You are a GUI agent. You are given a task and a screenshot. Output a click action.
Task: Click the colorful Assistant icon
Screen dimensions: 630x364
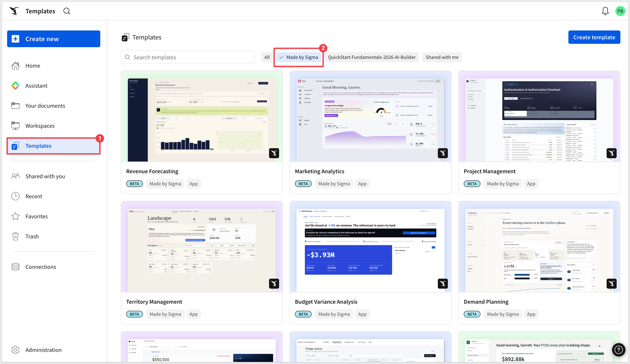pyautogui.click(x=15, y=86)
